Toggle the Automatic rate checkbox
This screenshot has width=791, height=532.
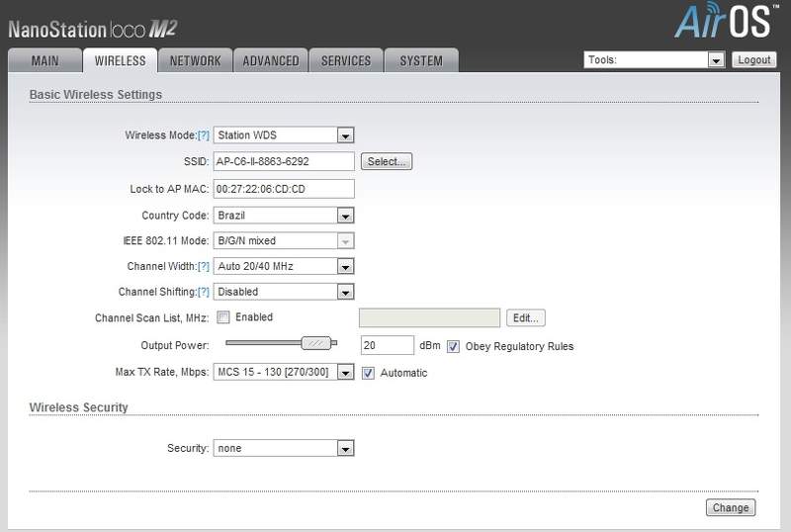coord(368,373)
